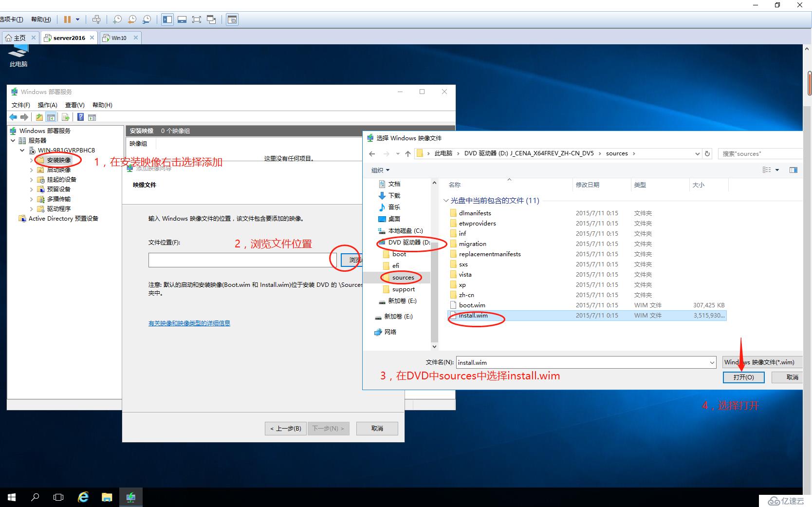Image resolution: width=812 pixels, height=507 pixels.
Task: Open the 查看(V) menu
Action: pos(75,105)
